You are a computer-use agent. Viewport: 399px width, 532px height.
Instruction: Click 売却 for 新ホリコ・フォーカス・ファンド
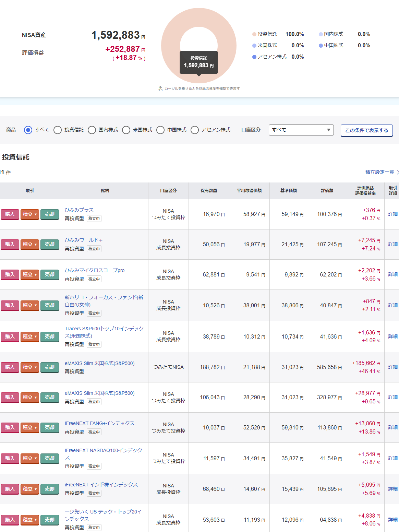[50, 305]
